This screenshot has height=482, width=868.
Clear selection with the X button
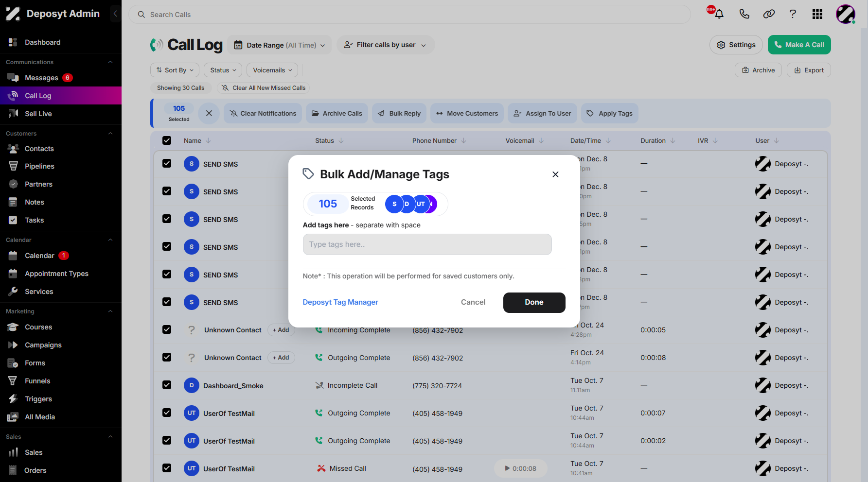point(209,113)
